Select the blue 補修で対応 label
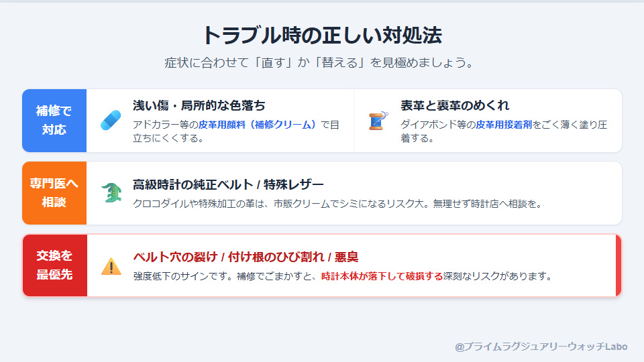The width and height of the screenshot is (644, 362). 54,121
